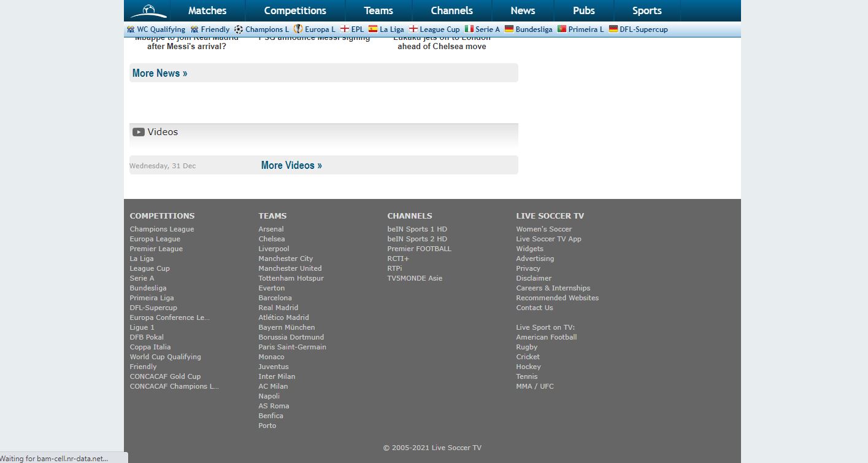Click the Serie A quick link text
The width and height of the screenshot is (868, 463).
[x=488, y=29]
